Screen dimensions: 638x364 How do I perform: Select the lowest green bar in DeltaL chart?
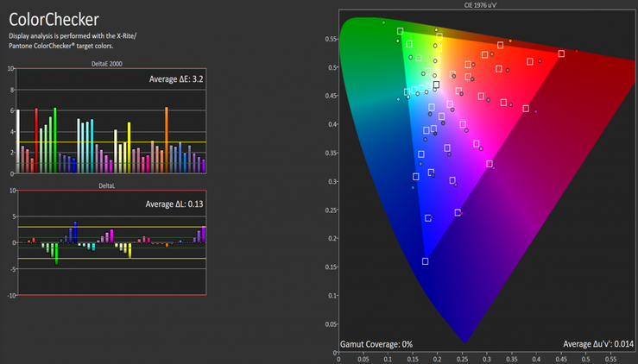coord(57,254)
